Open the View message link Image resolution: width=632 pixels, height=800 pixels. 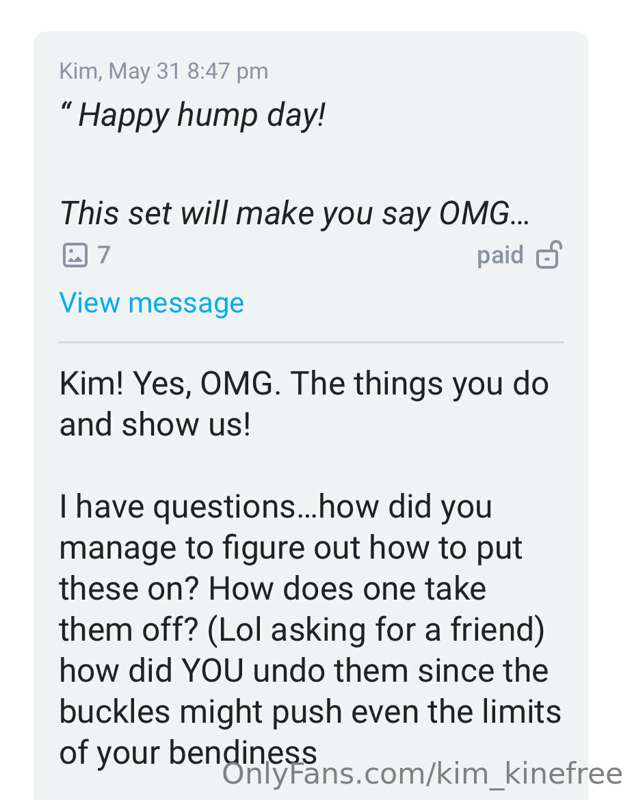(151, 303)
